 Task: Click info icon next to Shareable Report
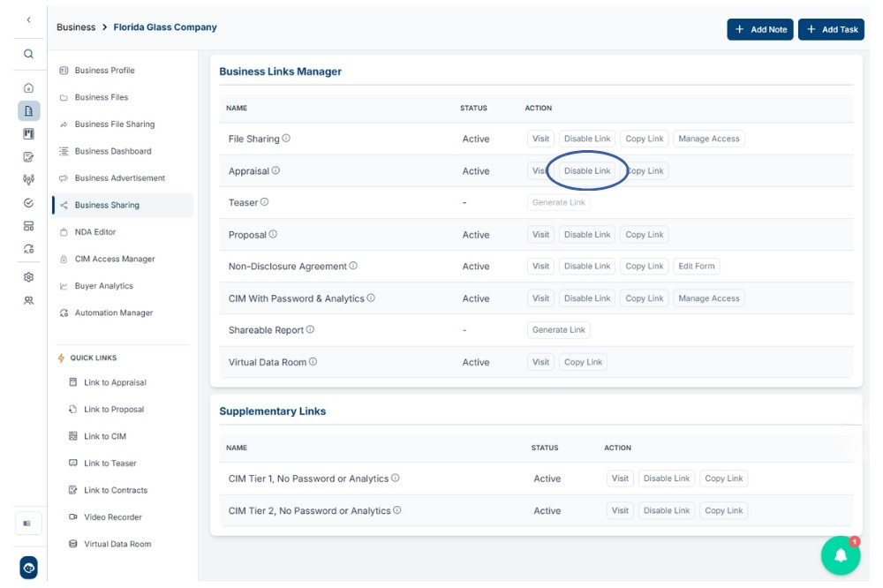click(310, 329)
